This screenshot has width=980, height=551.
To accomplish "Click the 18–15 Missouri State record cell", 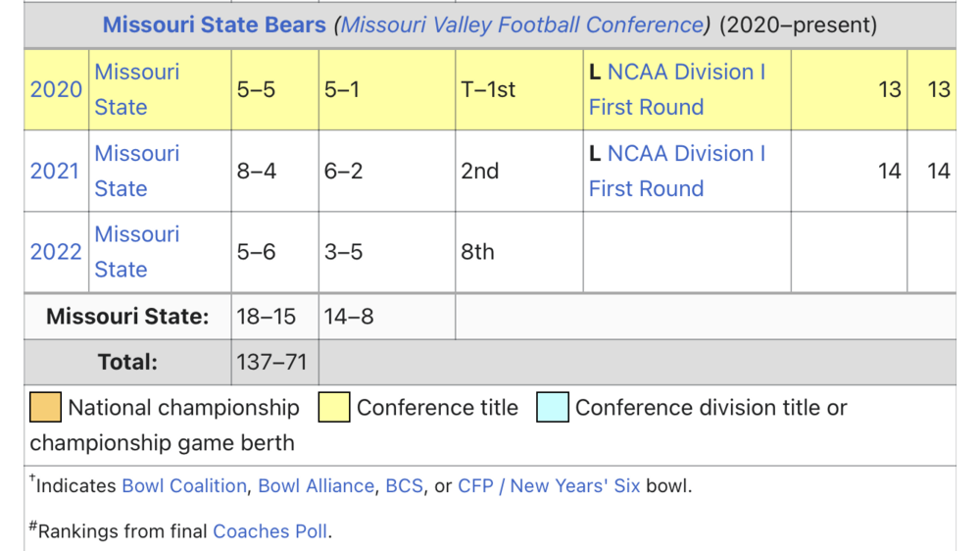I will (x=266, y=317).
